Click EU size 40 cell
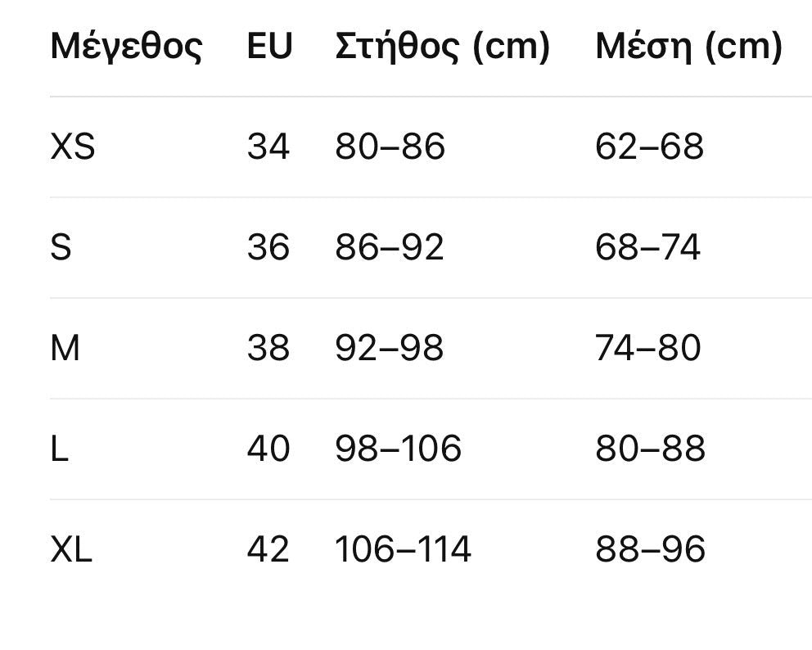Image resolution: width=812 pixels, height=650 pixels. click(x=268, y=449)
